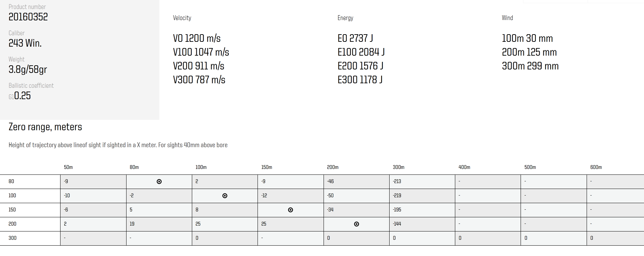Click the 400m column header
The width and height of the screenshot is (644, 256).
pyautogui.click(x=464, y=167)
